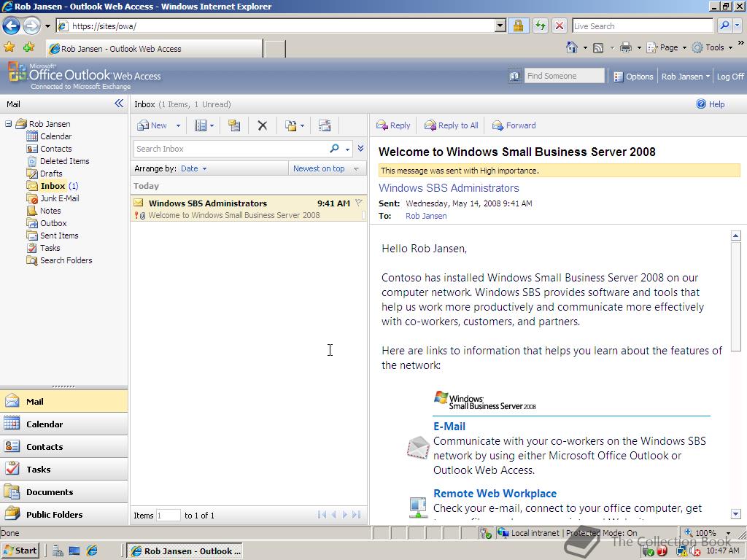Click the zoom level 100% control
747x560 pixels.
click(707, 533)
